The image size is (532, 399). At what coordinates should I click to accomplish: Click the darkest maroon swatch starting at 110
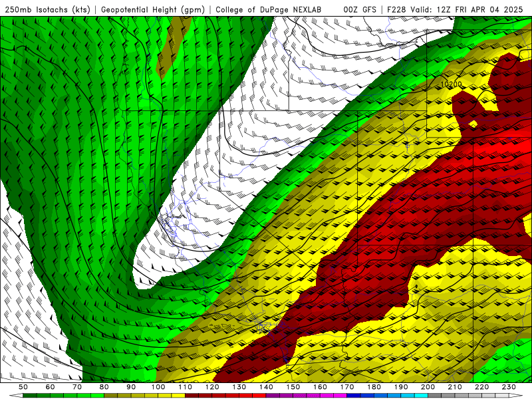[192, 396]
